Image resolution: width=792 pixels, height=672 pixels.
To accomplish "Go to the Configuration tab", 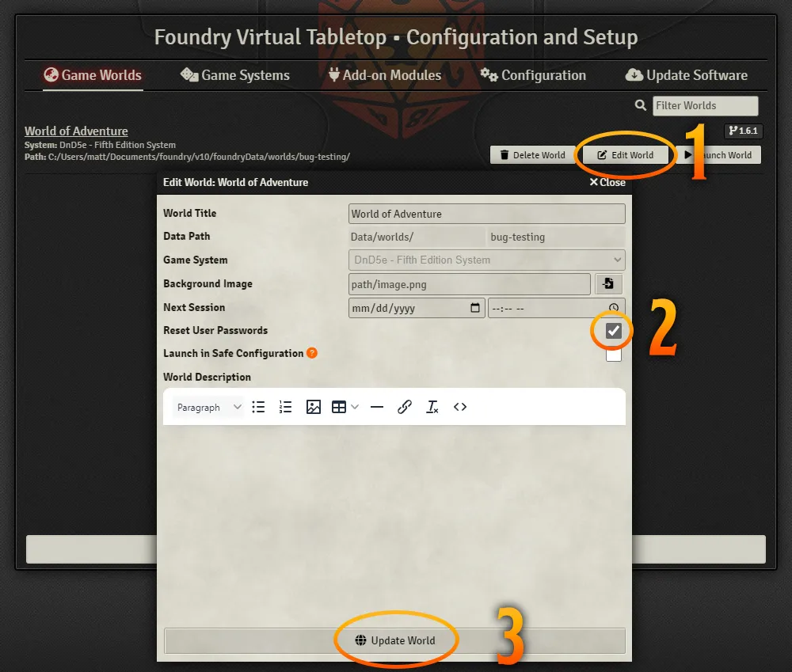I will tap(533, 75).
